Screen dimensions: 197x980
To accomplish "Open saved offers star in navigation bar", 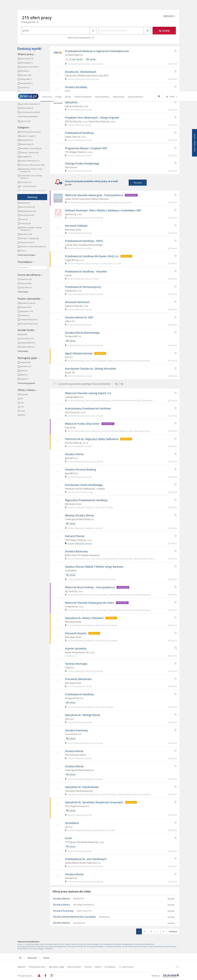I will point(159,96).
